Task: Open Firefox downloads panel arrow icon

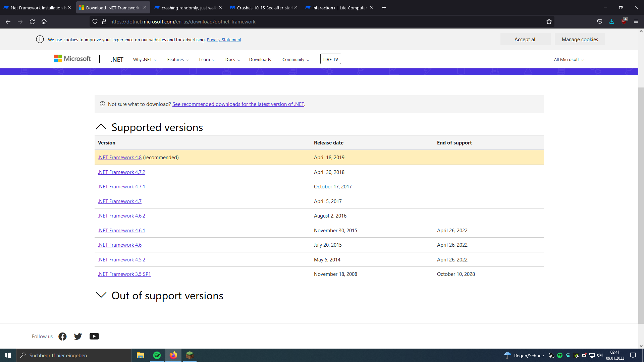Action: (x=611, y=21)
